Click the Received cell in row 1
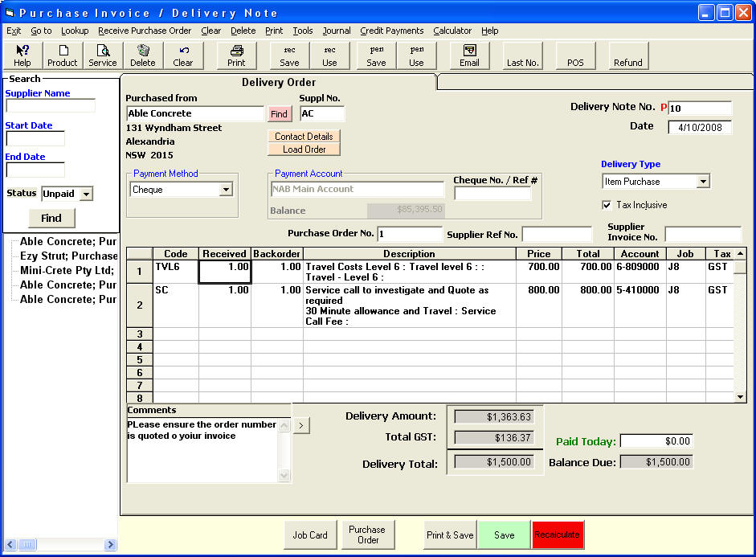 225,272
